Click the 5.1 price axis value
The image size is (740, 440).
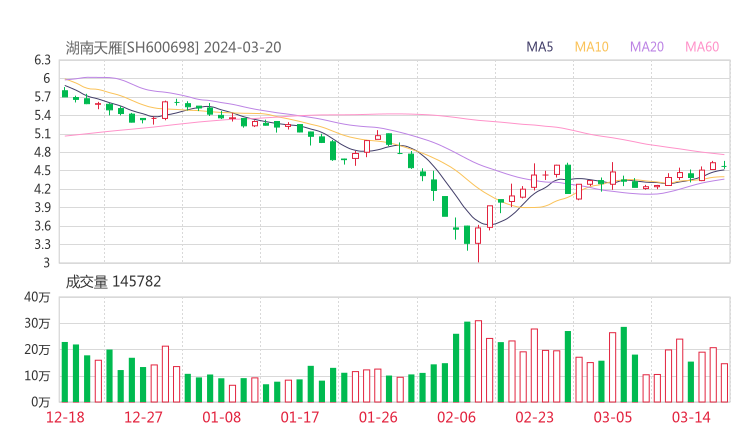coord(42,134)
